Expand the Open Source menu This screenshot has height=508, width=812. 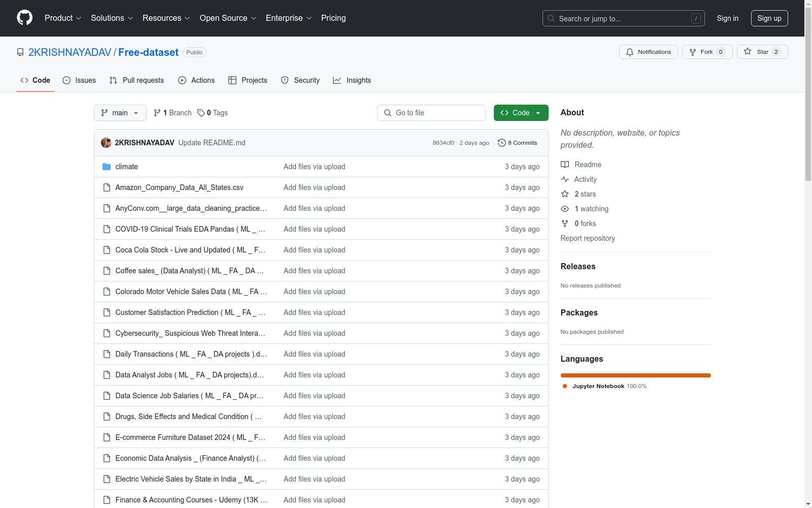coord(228,18)
